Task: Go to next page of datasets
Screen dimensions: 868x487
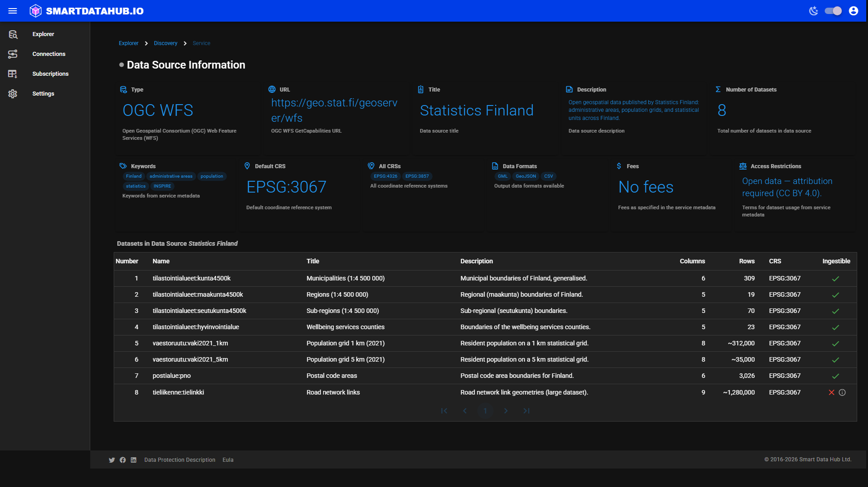Action: tap(506, 411)
